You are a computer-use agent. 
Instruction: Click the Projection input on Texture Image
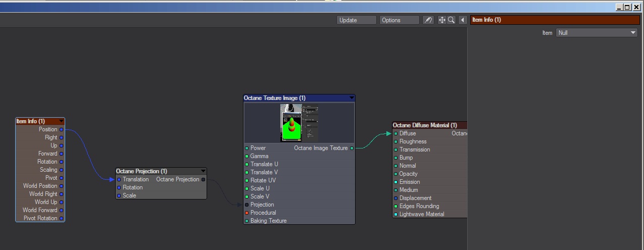(x=247, y=205)
